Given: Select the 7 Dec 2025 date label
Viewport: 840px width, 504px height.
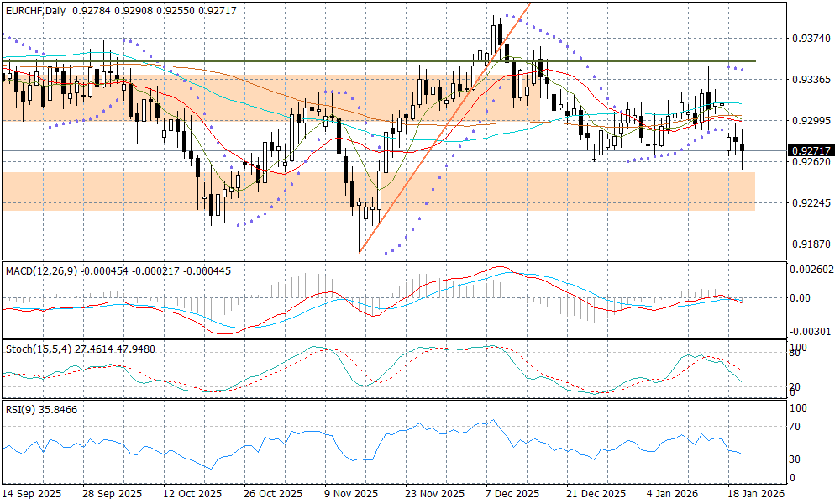Looking at the screenshot, I should click(510, 494).
